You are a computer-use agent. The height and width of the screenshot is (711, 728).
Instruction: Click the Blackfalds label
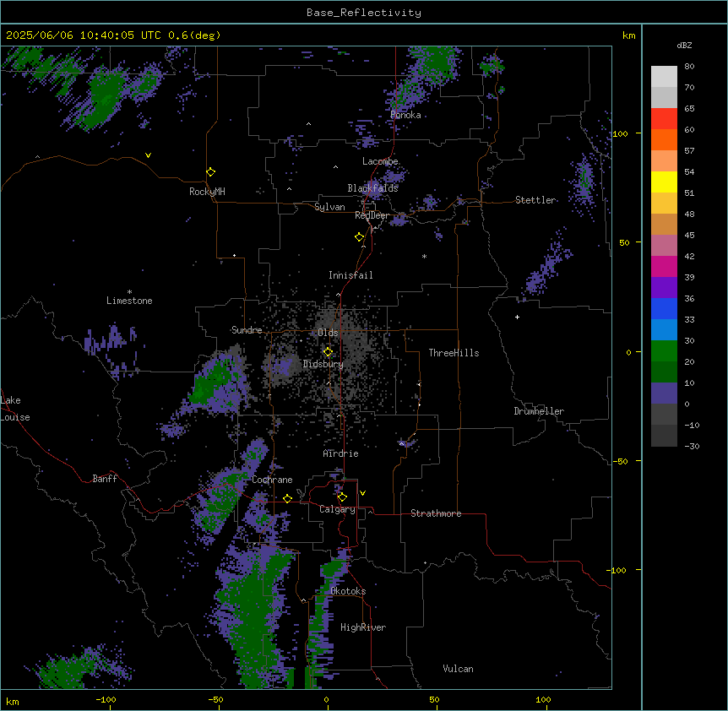[x=372, y=188]
